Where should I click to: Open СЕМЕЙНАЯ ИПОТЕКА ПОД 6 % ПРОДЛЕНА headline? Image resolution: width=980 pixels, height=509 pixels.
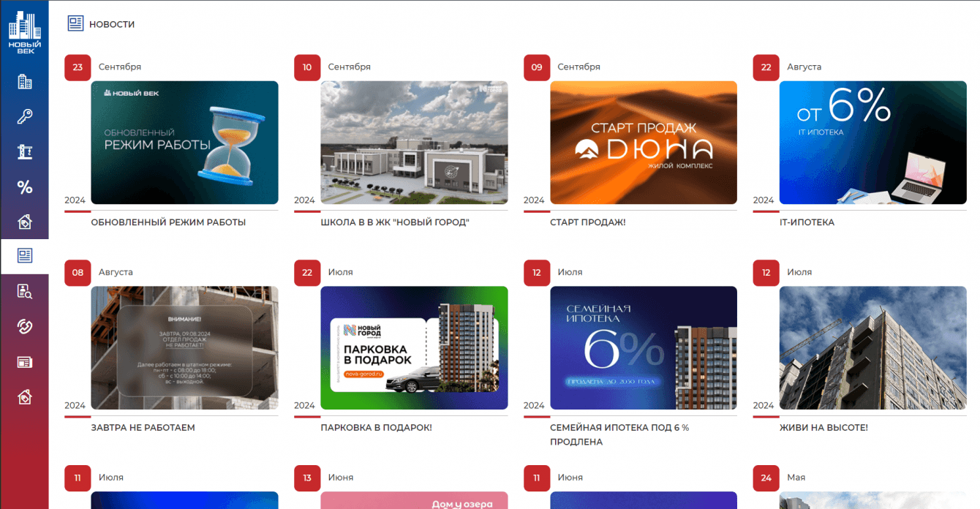[619, 435]
